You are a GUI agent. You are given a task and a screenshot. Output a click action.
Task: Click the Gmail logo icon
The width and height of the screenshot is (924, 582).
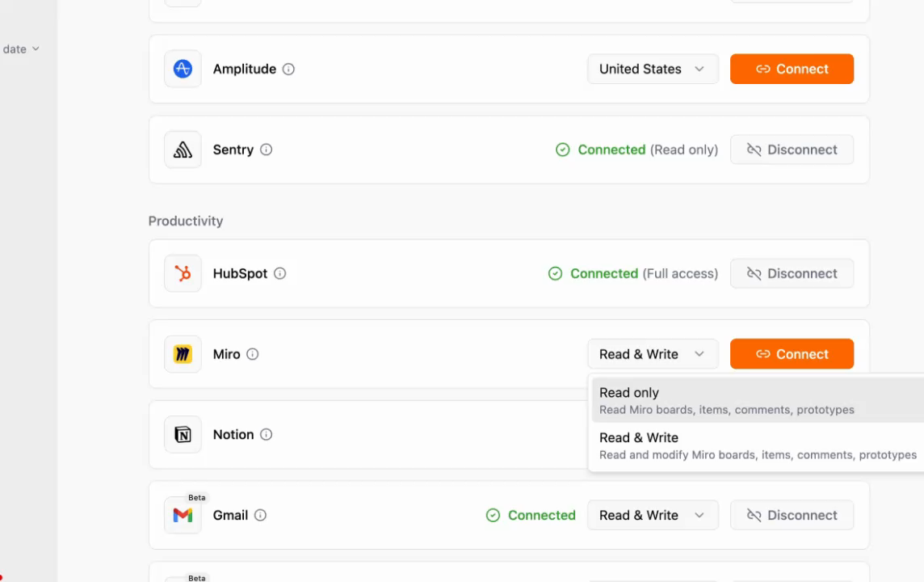tap(183, 516)
